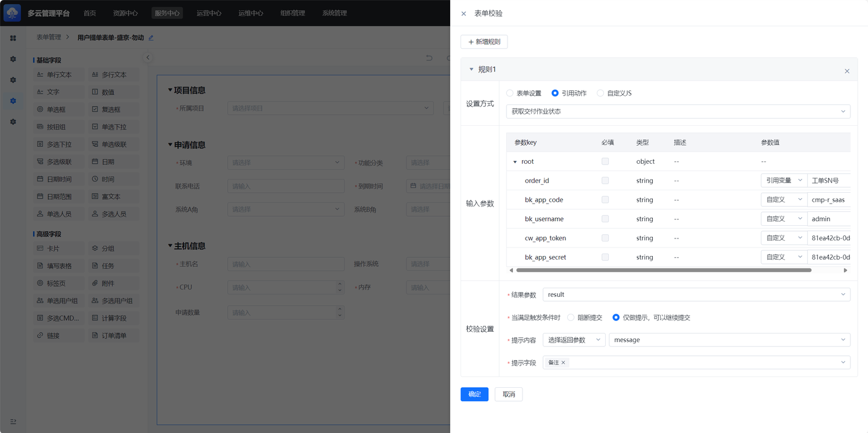Open the 获取交付作业状态 action dropdown
This screenshot has height=433, width=868.
[x=678, y=111]
